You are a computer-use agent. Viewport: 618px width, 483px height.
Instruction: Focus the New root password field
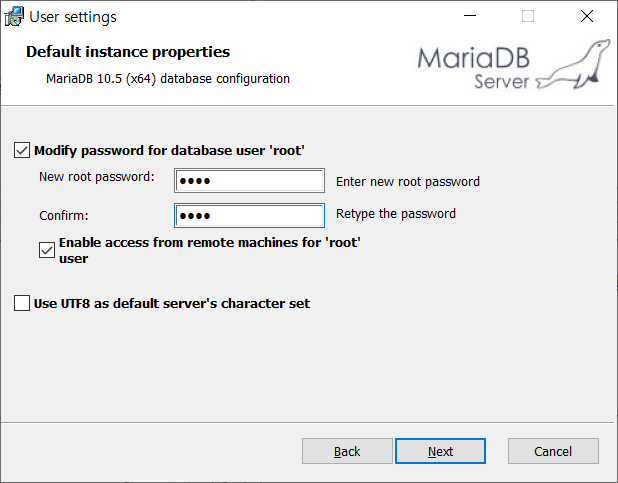(x=249, y=181)
